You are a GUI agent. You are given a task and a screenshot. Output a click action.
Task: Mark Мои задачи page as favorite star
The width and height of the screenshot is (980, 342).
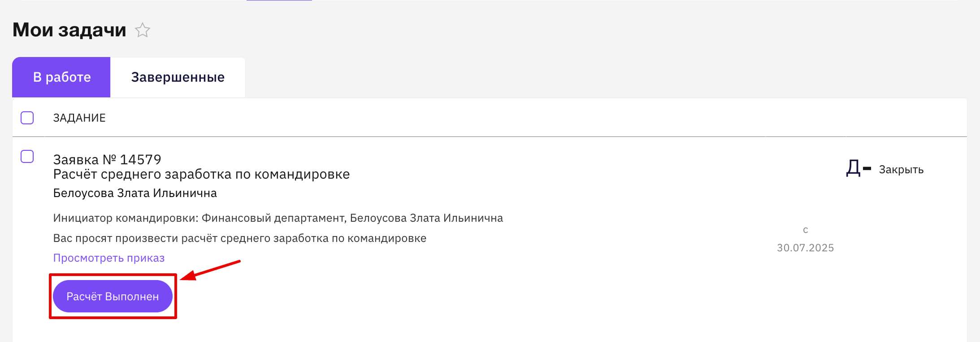(x=143, y=30)
